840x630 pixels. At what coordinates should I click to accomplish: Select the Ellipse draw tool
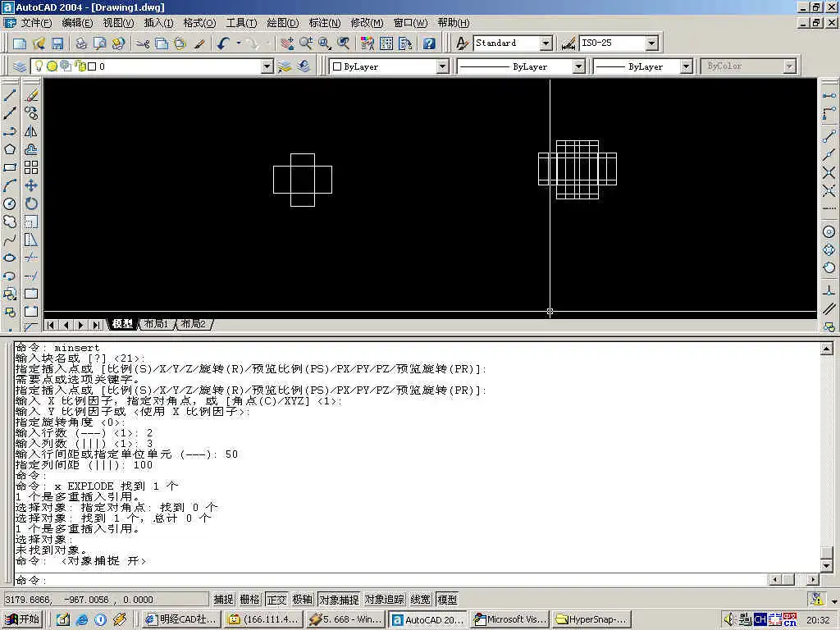tap(10, 258)
